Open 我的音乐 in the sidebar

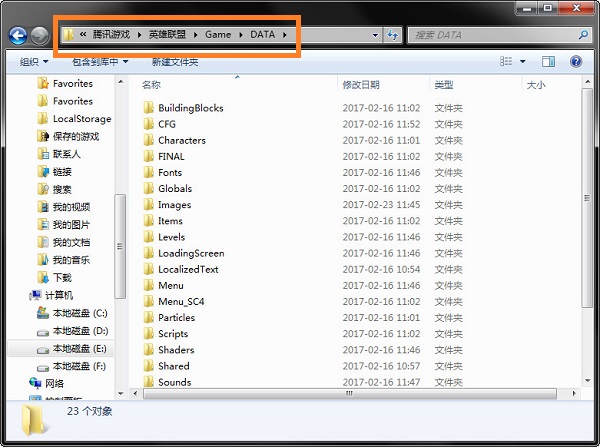71,260
